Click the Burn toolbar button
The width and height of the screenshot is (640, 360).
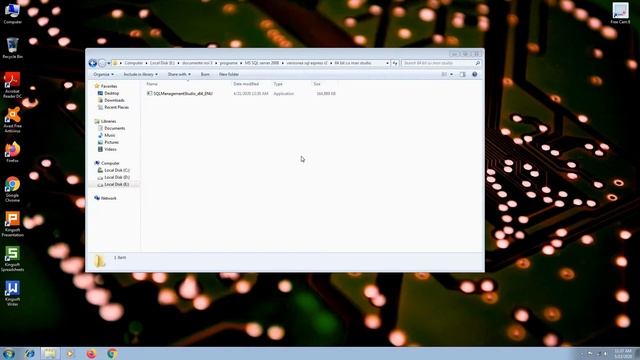pos(205,74)
